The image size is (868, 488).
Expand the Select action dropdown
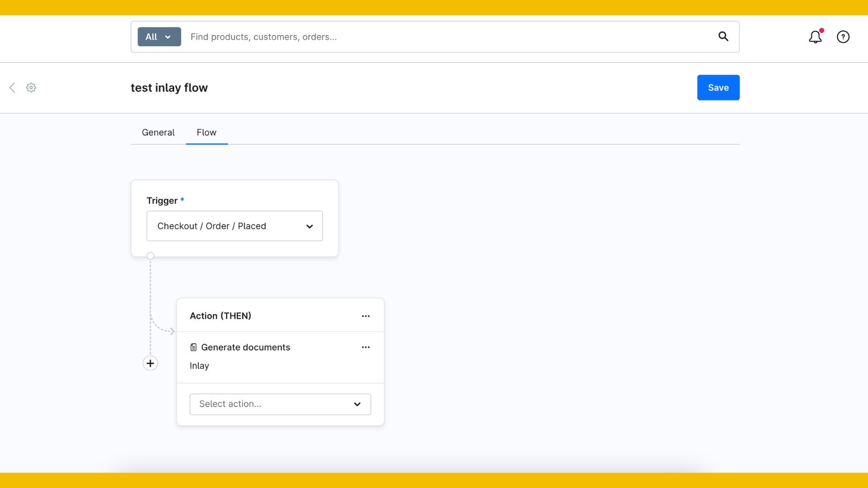[x=280, y=404]
